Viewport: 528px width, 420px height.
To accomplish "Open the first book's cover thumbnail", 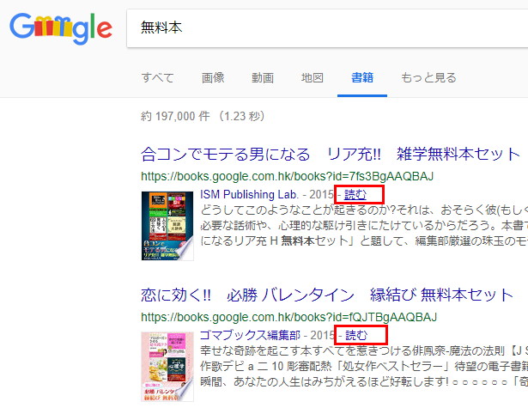I will click(x=167, y=226).
